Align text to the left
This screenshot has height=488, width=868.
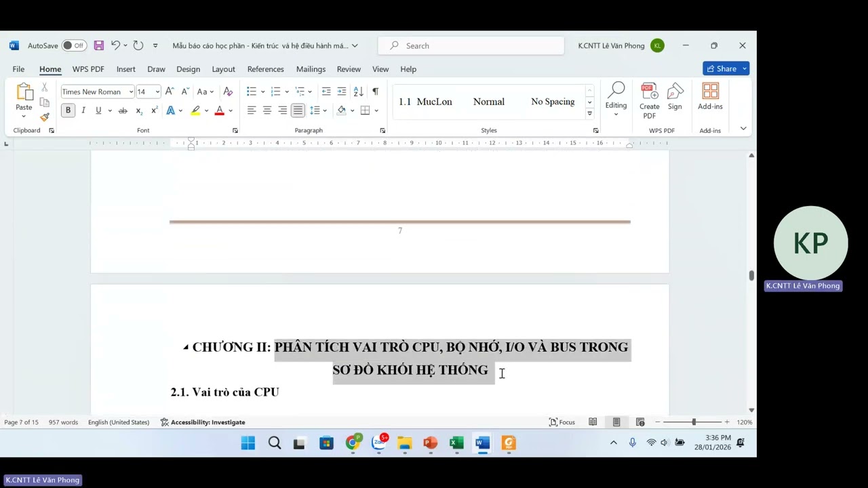click(252, 110)
